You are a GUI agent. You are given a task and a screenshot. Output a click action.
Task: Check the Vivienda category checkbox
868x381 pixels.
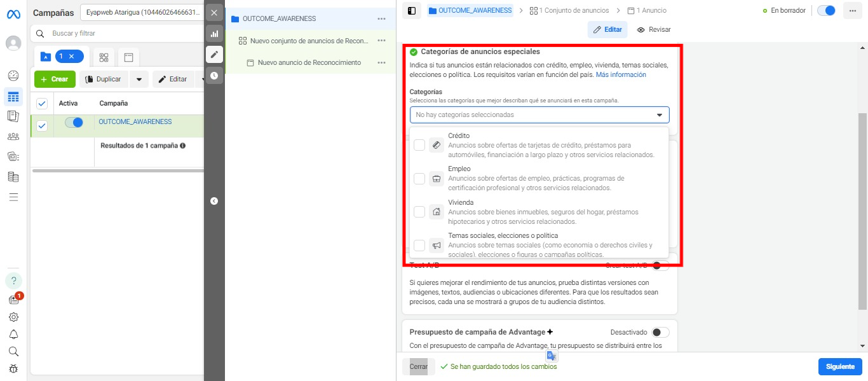point(419,212)
